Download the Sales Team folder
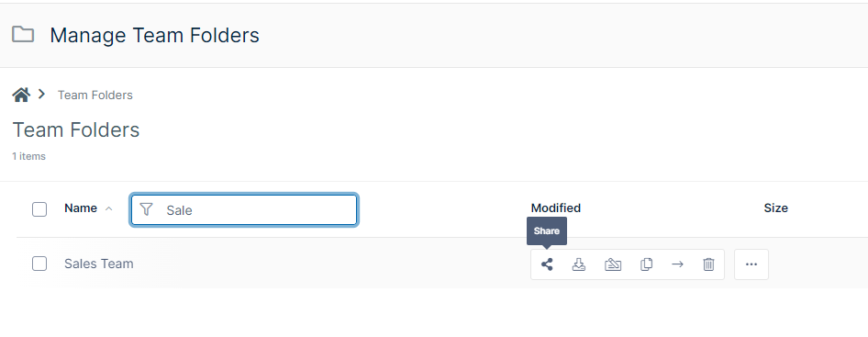Screen dimensions: 868x337 pos(578,264)
